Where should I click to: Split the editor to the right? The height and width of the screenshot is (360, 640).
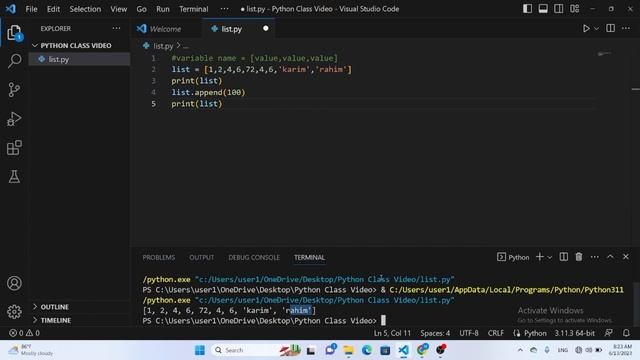[611, 28]
